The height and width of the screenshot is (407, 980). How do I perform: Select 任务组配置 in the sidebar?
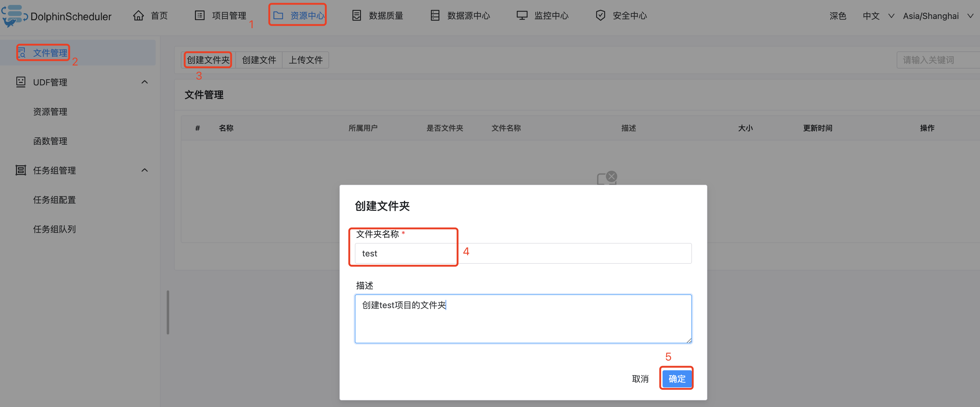point(55,200)
